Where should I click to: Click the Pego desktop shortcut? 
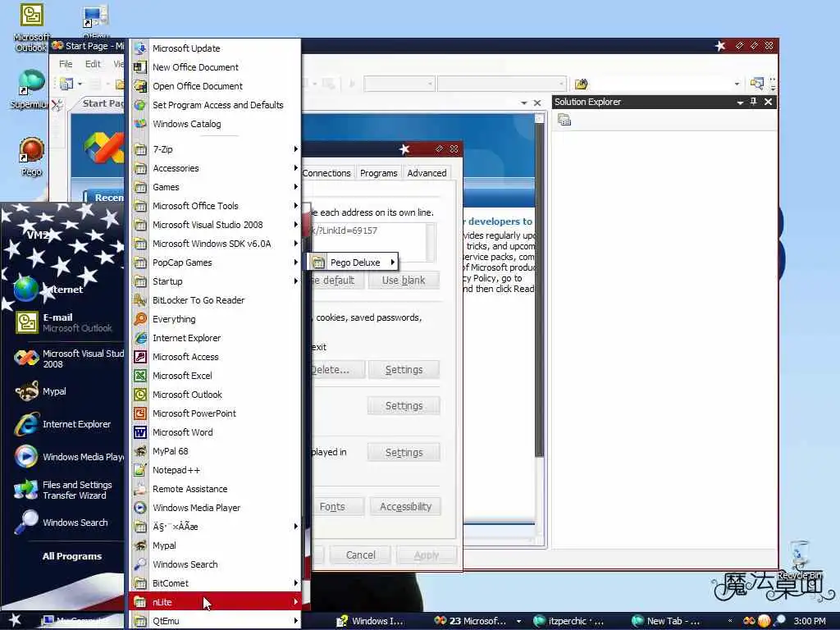31,157
